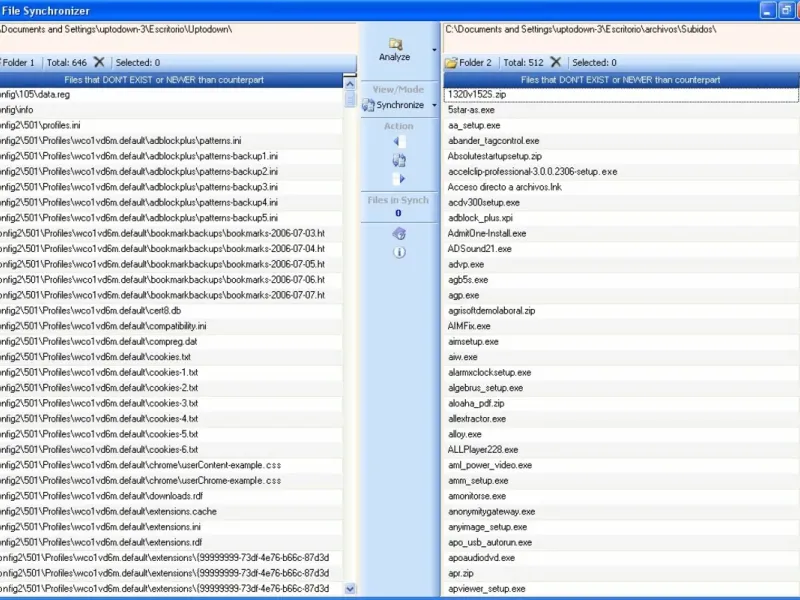Select the patterns-backup3.ini row

[171, 187]
